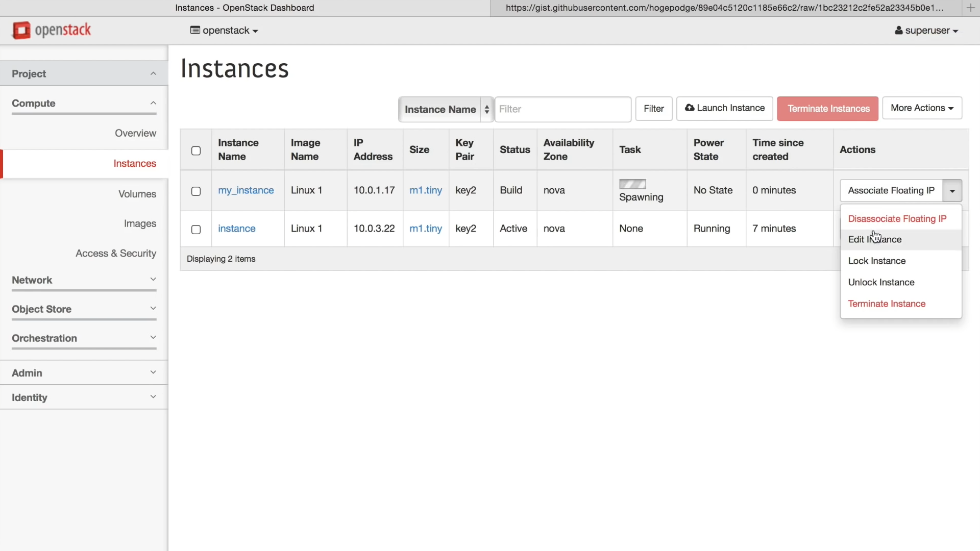Viewport: 980px width, 551px height.
Task: Tick the my_instance row checkbox
Action: pyautogui.click(x=196, y=191)
